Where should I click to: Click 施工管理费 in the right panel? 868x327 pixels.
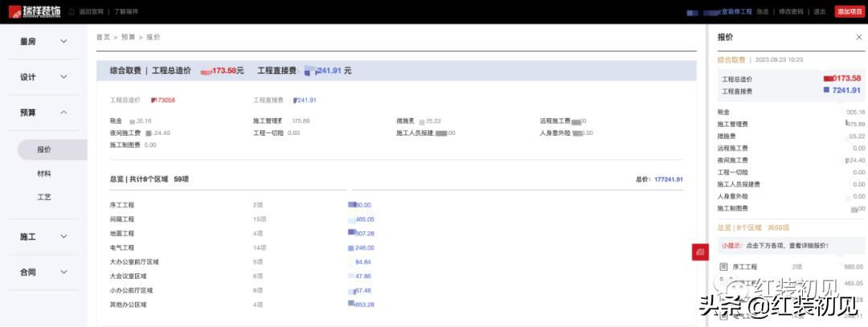point(732,124)
